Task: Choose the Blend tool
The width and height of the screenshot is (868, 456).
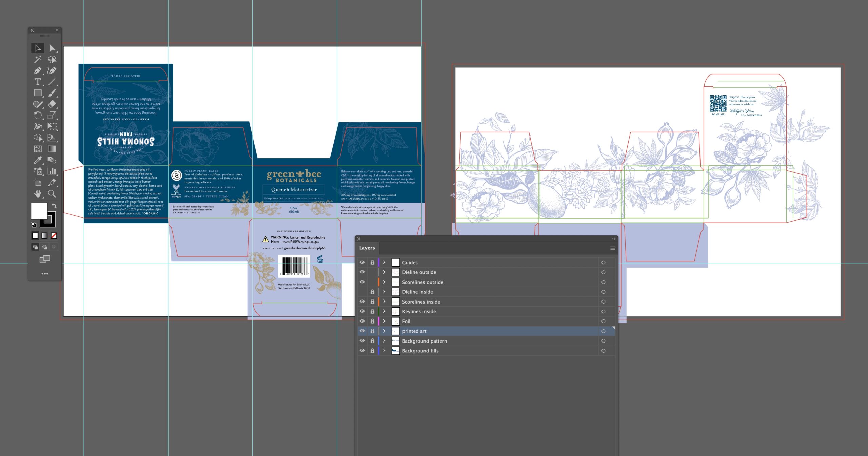Action: [52, 160]
